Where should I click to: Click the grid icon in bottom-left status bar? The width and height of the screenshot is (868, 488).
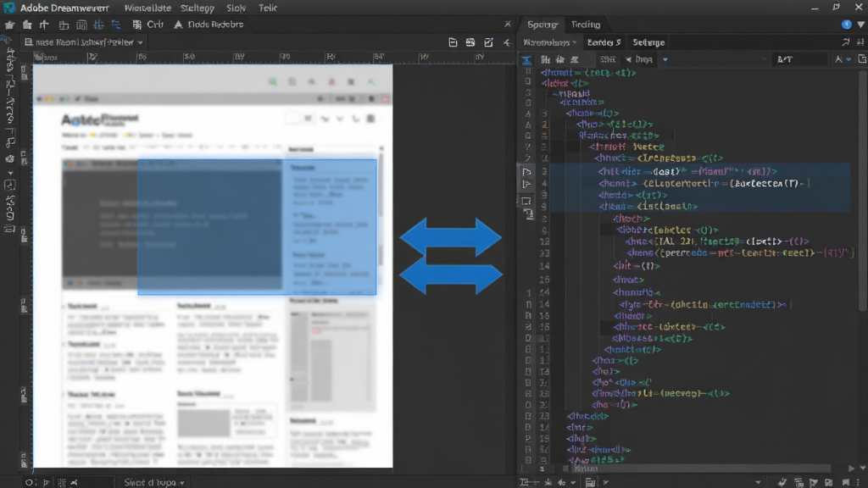pos(62,482)
